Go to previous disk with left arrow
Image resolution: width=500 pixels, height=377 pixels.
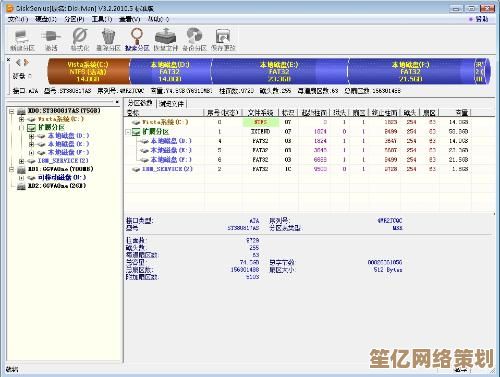tap(18, 62)
